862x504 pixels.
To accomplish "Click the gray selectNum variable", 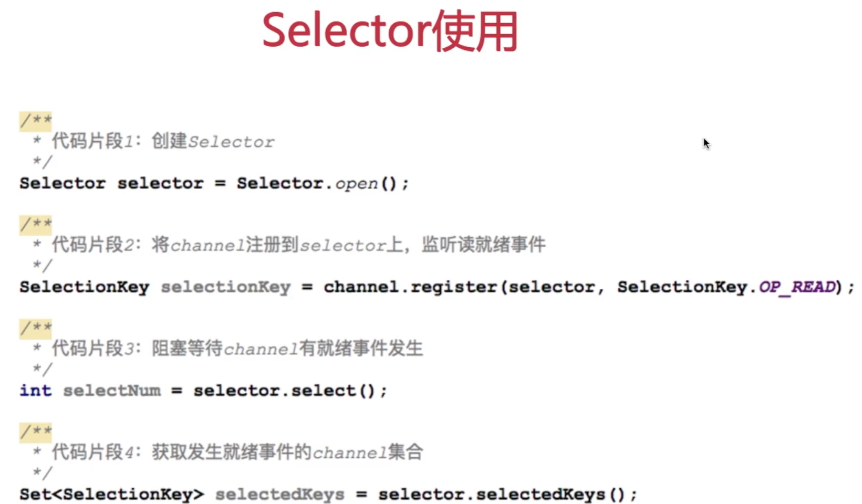I will [112, 391].
